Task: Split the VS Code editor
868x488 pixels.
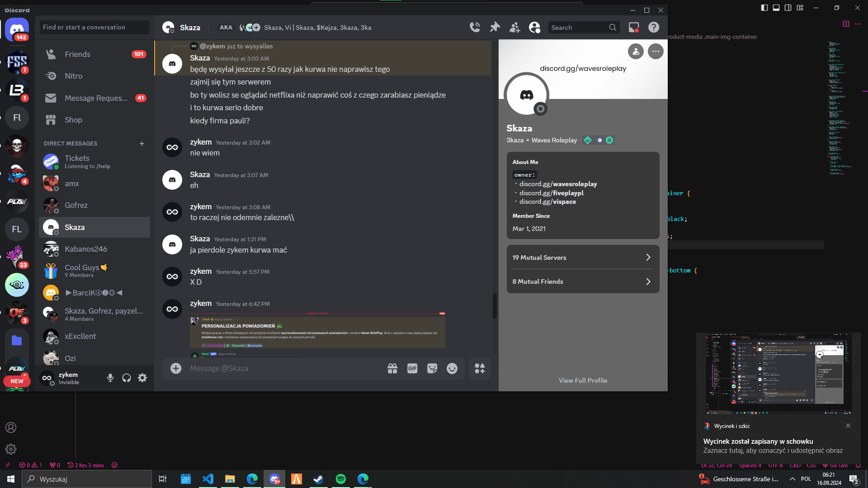Action: pyautogui.click(x=846, y=24)
